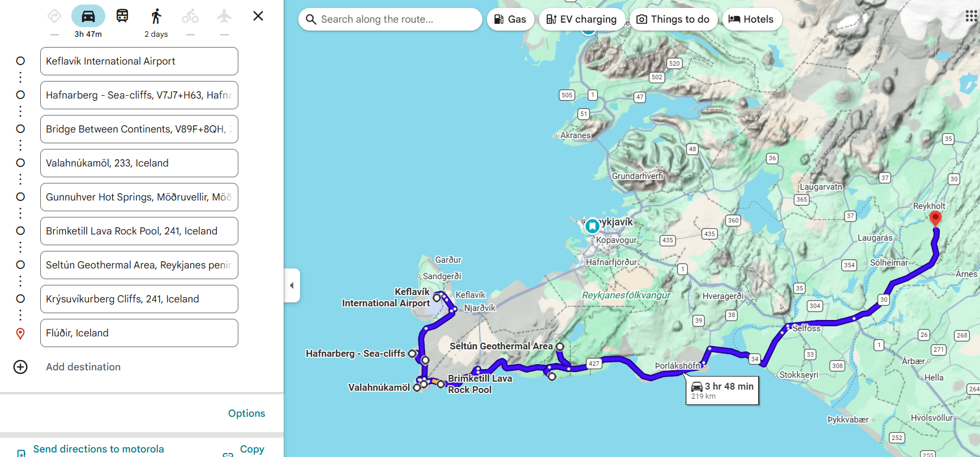Select transit travel mode
This screenshot has height=457, width=980.
122,16
